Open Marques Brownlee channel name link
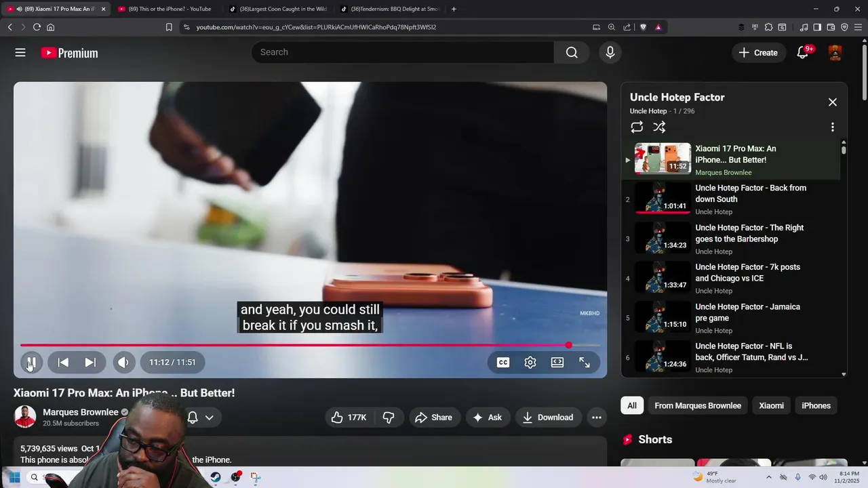The width and height of the screenshot is (868, 488). pos(81,412)
